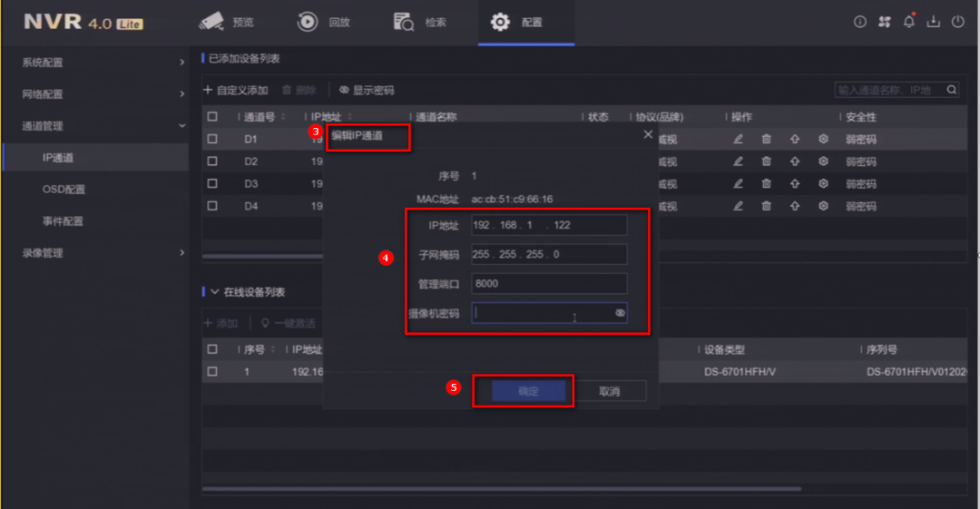Click the upgrade arrow icon for D3
This screenshot has width=980, height=509.
pyautogui.click(x=794, y=184)
